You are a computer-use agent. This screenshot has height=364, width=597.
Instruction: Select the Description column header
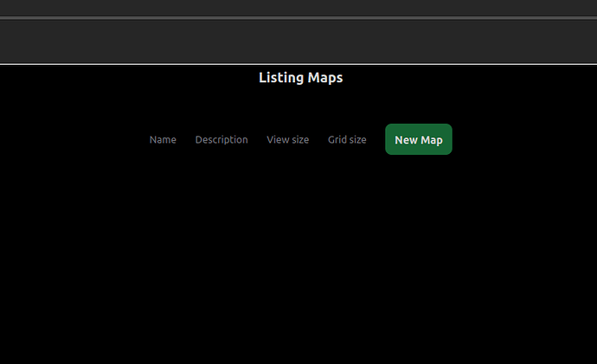tap(221, 139)
